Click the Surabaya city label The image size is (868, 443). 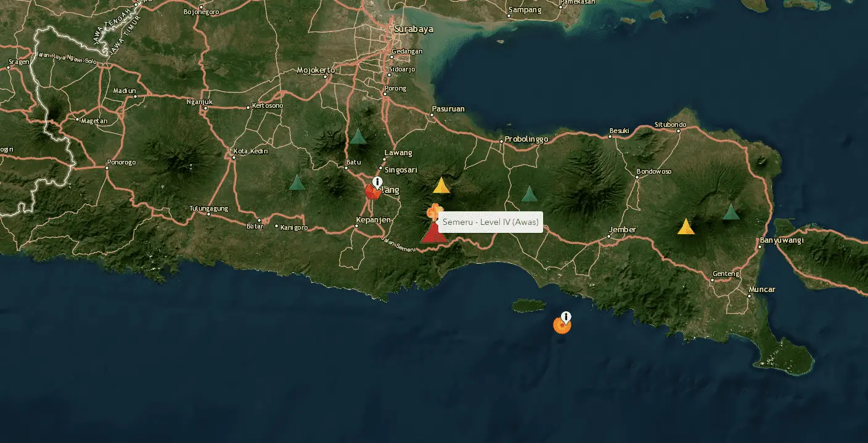[414, 29]
